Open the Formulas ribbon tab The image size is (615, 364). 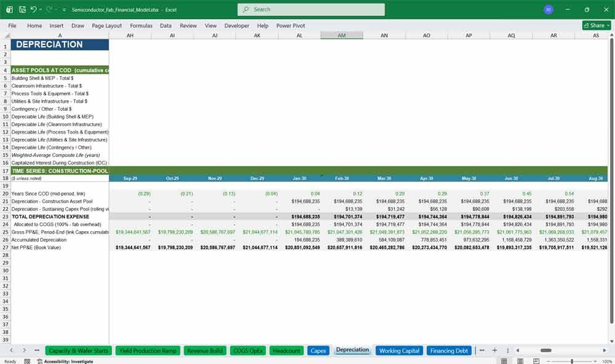(x=141, y=25)
